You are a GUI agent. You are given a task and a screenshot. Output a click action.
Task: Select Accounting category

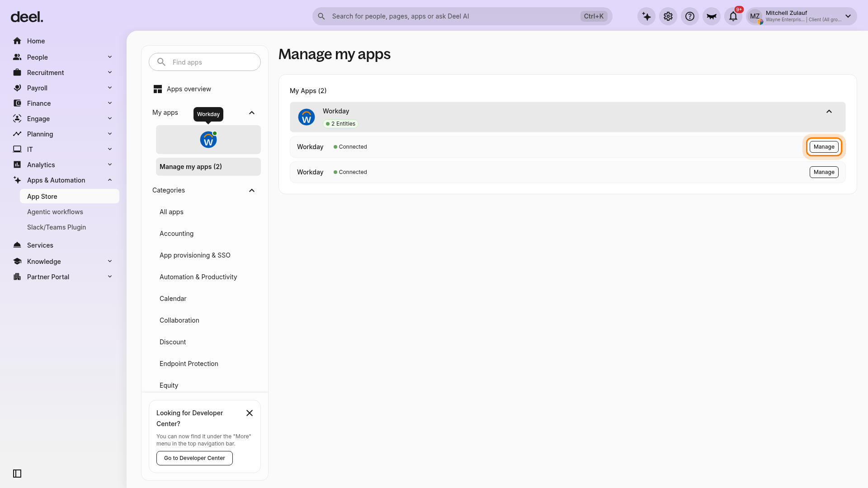176,234
